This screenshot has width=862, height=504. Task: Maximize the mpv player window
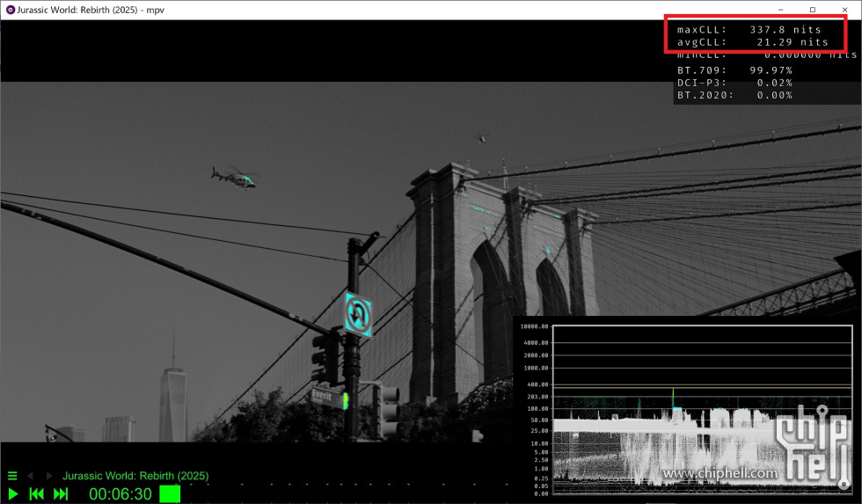coord(813,10)
